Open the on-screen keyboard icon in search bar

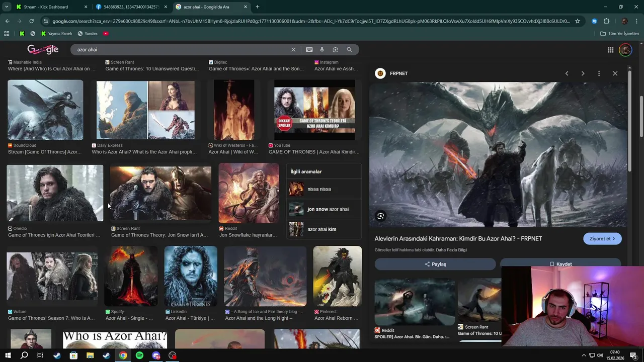(309, 50)
